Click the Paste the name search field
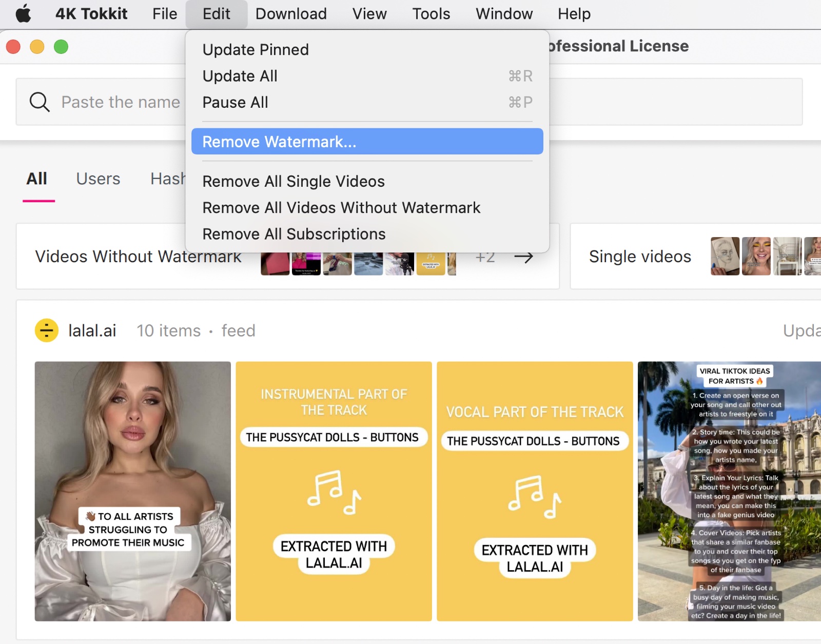Viewport: 821px width, 644px height. (x=409, y=102)
